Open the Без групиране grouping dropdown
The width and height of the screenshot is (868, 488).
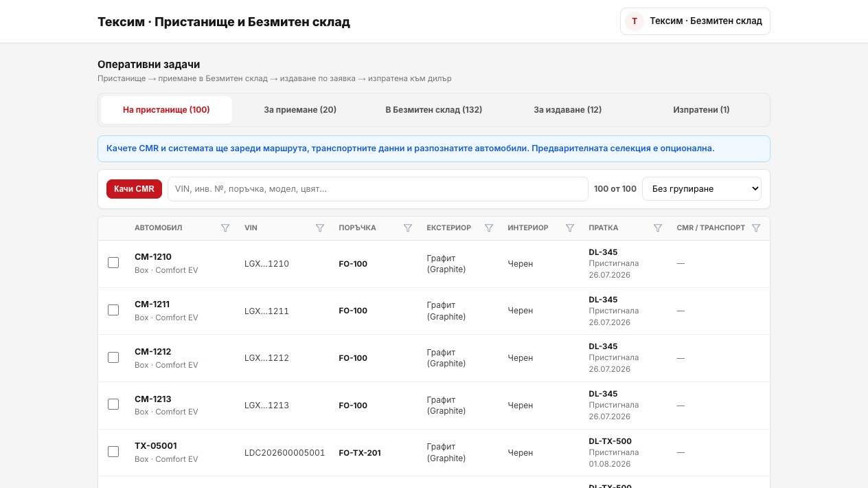[x=702, y=189]
